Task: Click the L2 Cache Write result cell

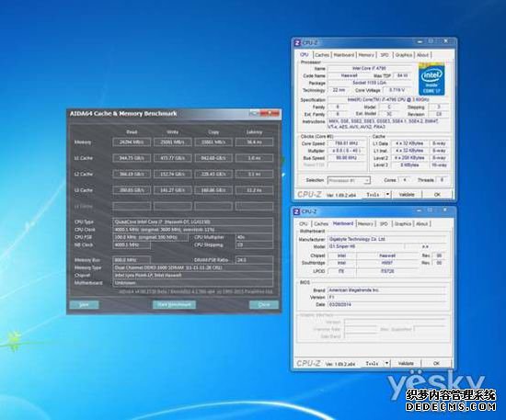Action: pos(173,174)
